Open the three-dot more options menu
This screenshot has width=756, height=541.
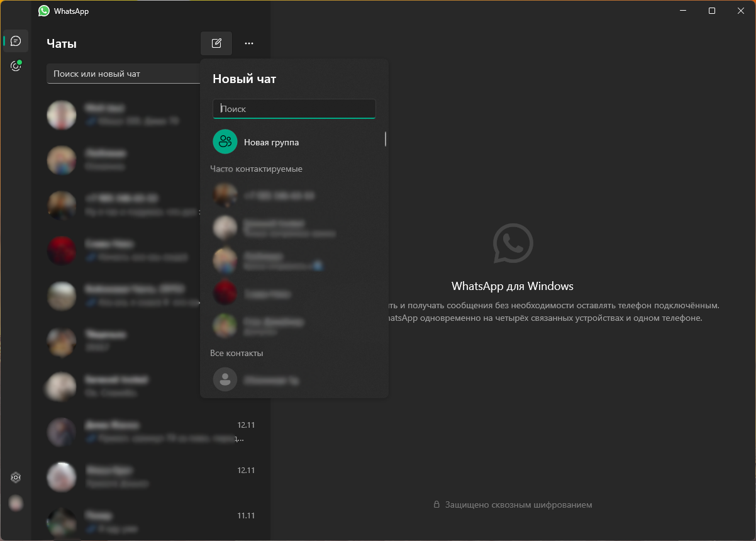pos(249,43)
